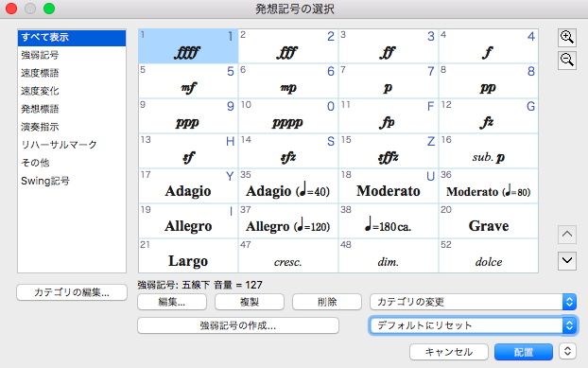The width and height of the screenshot is (588, 368).
Task: Select the 強弱記号 category
Action: pyautogui.click(x=72, y=55)
